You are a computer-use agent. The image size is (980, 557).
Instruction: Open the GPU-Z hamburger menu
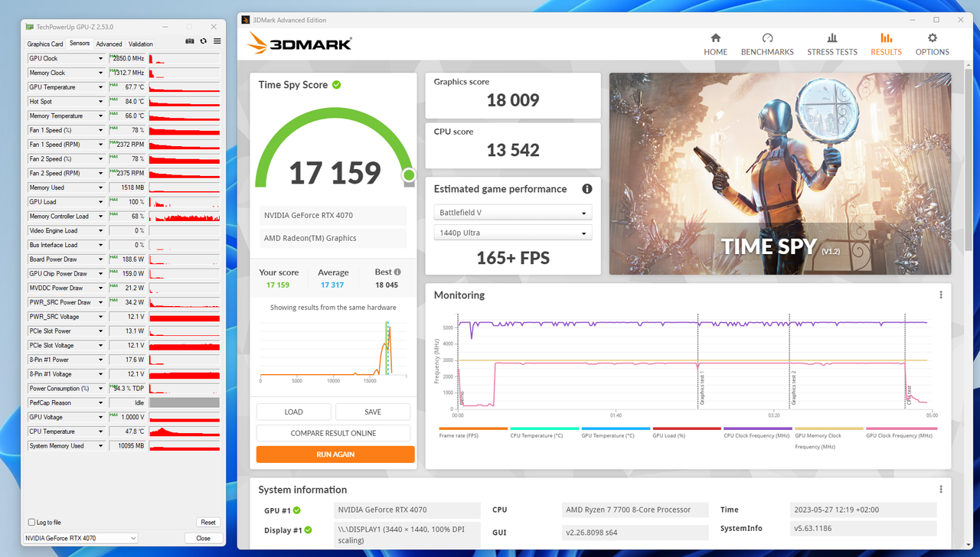point(216,41)
